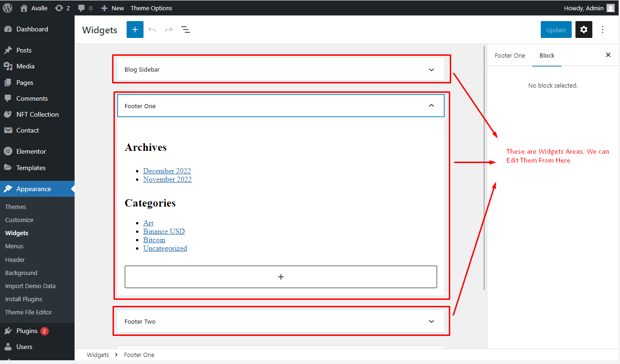Open the List View icon

tap(186, 30)
